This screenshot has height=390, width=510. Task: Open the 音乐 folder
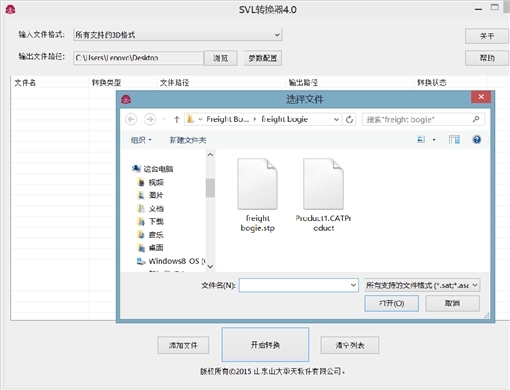pos(151,235)
